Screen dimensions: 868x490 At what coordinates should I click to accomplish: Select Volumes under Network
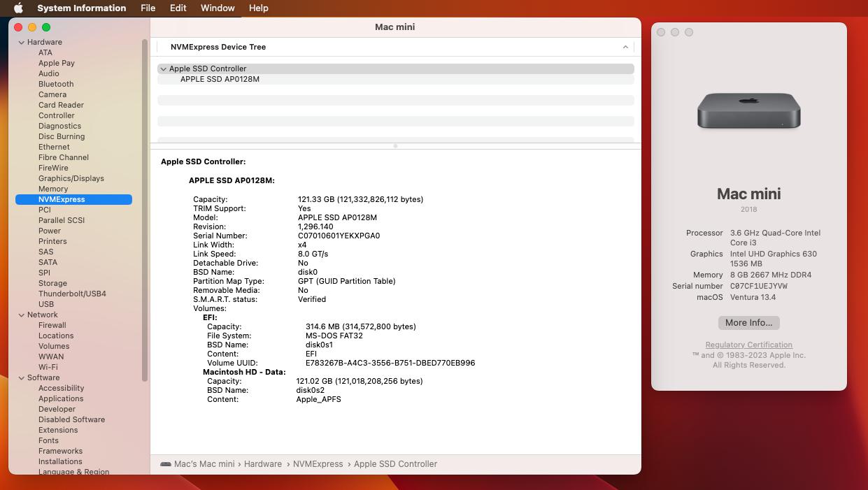[54, 346]
